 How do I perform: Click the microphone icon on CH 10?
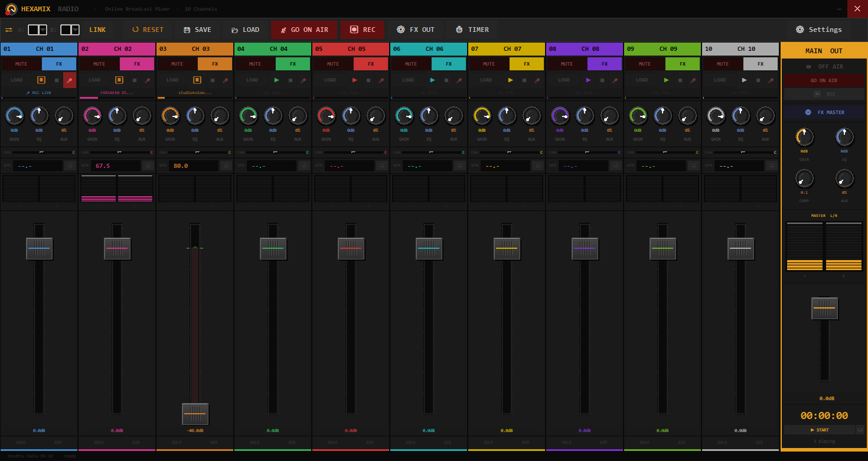click(x=771, y=80)
